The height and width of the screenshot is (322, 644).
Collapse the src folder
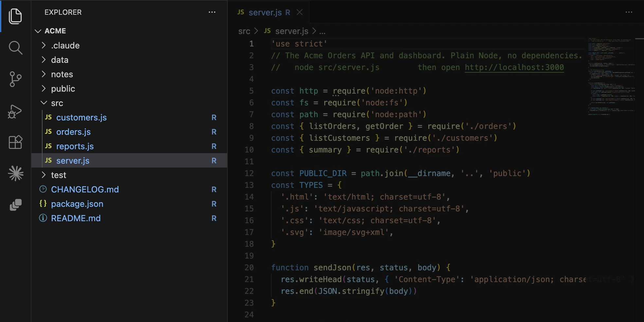coord(44,103)
